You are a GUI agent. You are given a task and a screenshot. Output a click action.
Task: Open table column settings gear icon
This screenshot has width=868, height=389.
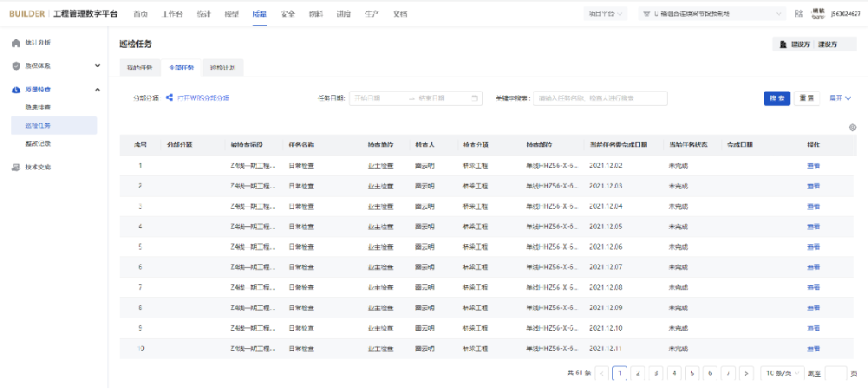point(852,127)
